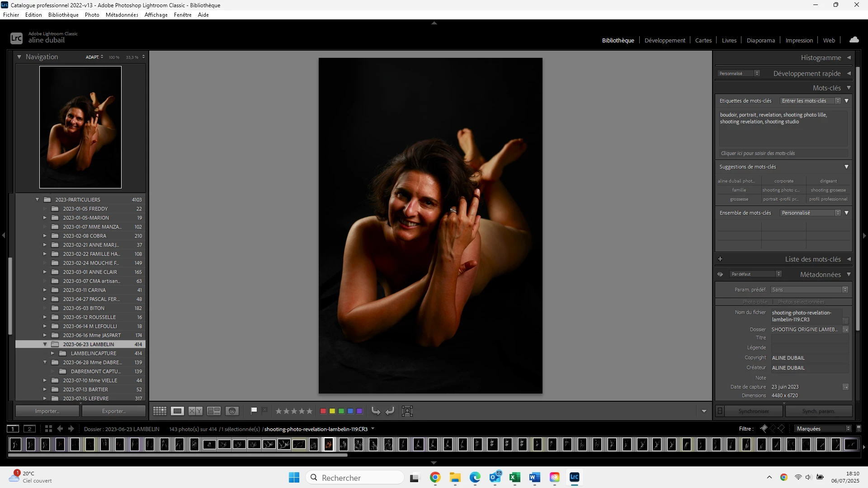
Task: Toggle Metadata panel eye icon
Action: click(x=720, y=274)
